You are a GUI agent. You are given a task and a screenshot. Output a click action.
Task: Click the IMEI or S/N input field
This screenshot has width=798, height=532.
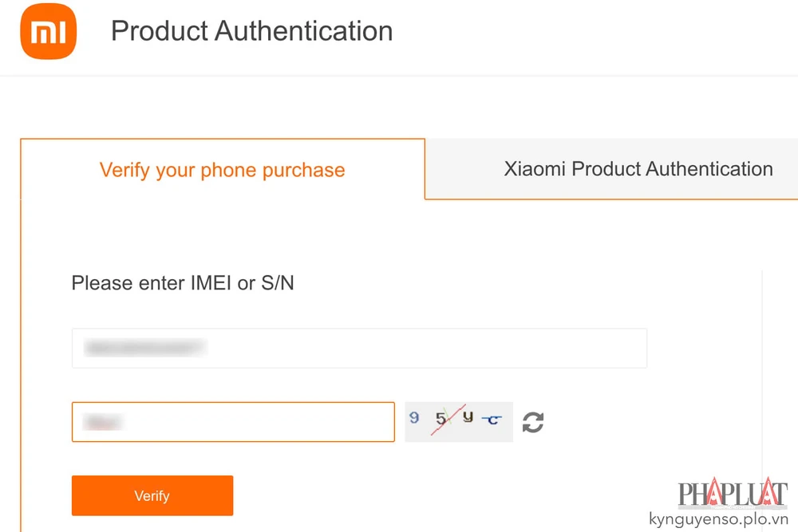359,348
